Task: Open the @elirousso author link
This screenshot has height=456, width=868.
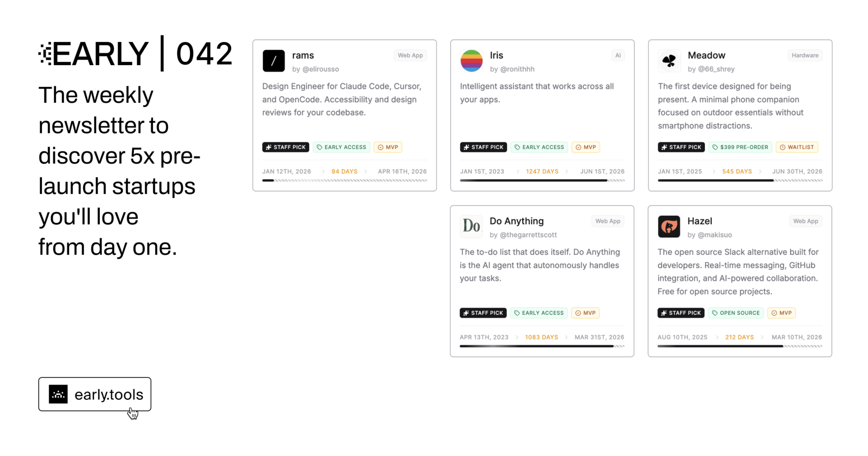Action: (x=321, y=69)
